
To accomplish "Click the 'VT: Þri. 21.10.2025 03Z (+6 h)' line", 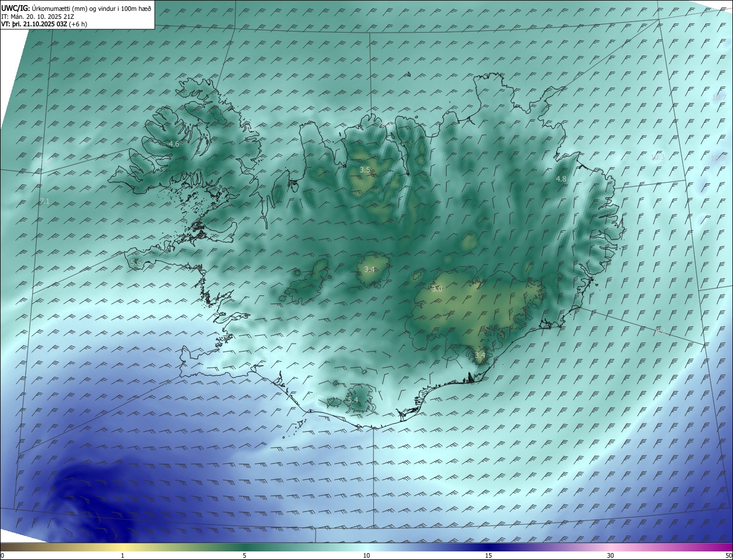I will click(x=45, y=24).
